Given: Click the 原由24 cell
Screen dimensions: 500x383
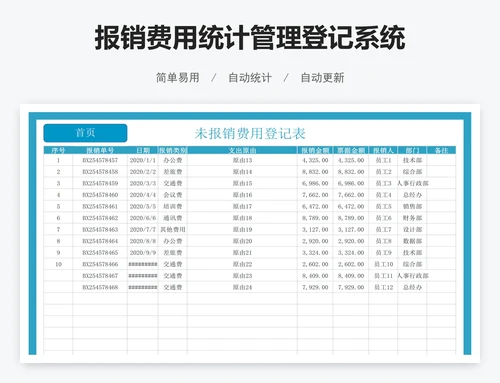Looking at the screenshot, I should [x=242, y=287].
